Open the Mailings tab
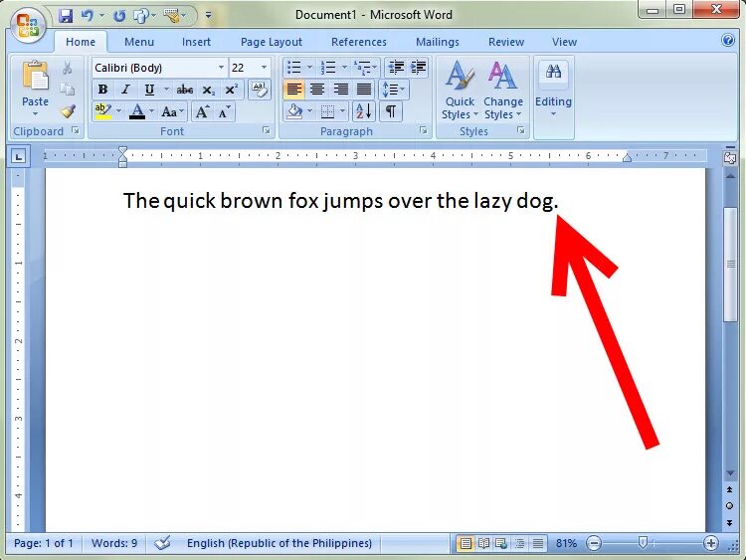 click(438, 42)
